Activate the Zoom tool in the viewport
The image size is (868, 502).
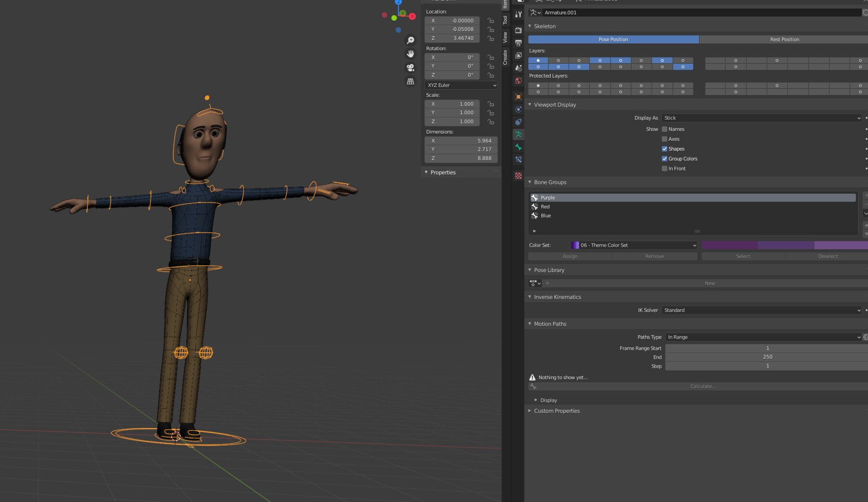click(x=410, y=40)
